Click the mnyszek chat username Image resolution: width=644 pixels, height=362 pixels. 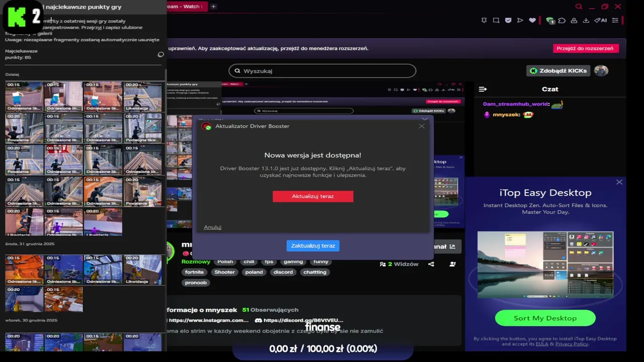pyautogui.click(x=506, y=115)
